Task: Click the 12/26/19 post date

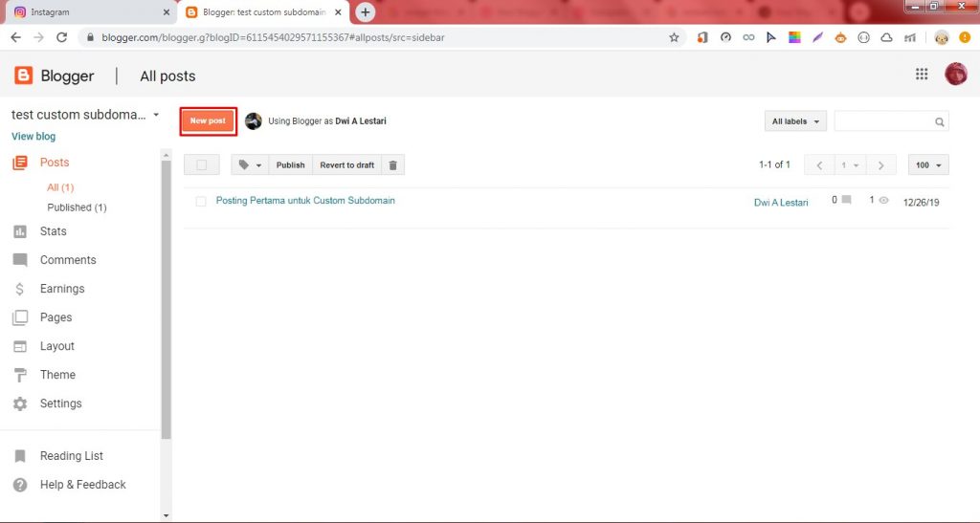Action: (x=921, y=202)
